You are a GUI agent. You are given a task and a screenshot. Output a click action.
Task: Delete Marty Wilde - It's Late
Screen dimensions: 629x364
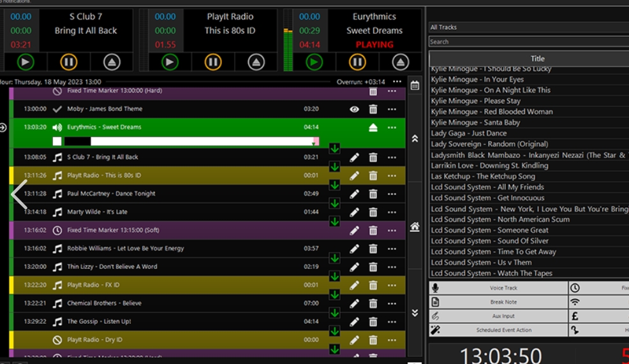point(373,212)
